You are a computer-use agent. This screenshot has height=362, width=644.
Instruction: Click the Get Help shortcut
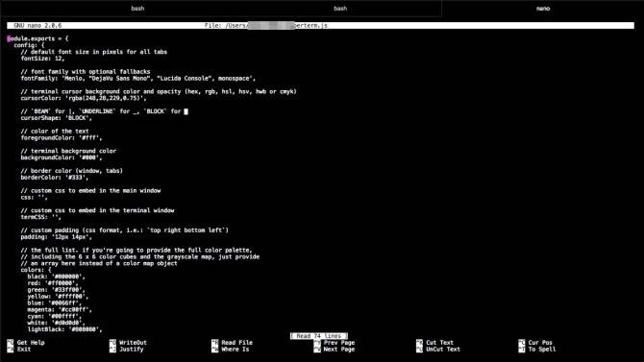coord(31,342)
